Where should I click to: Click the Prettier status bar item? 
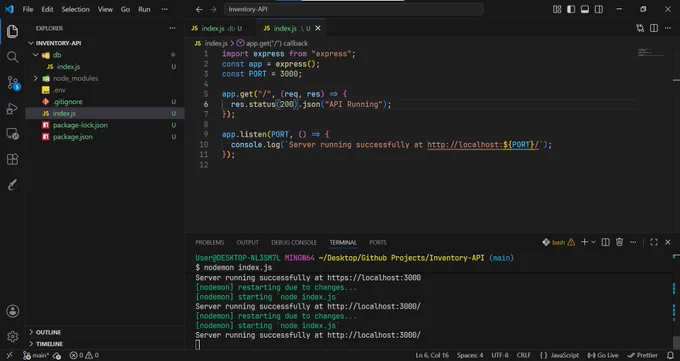(643, 355)
